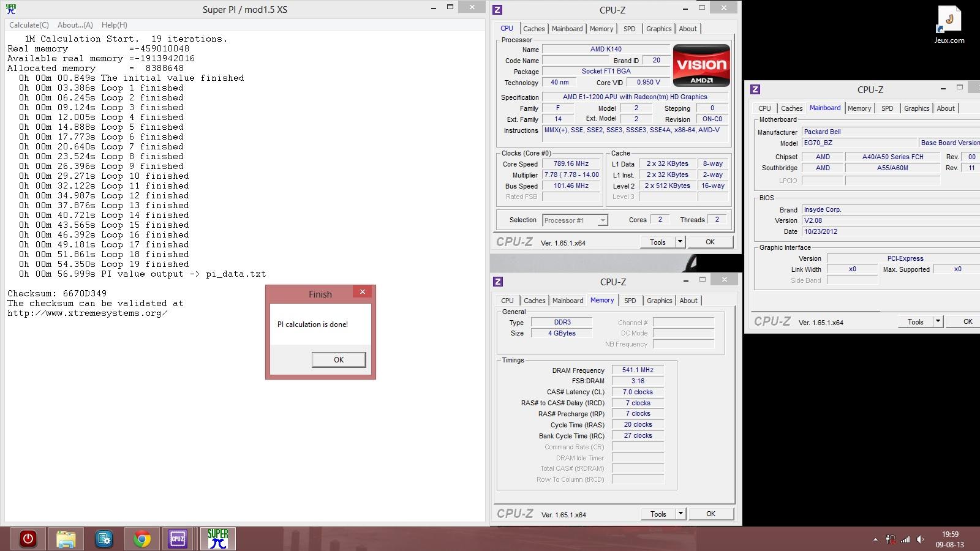Select Caches tab in the Memory tab window
Screen dimensions: 980x551
[534, 301]
